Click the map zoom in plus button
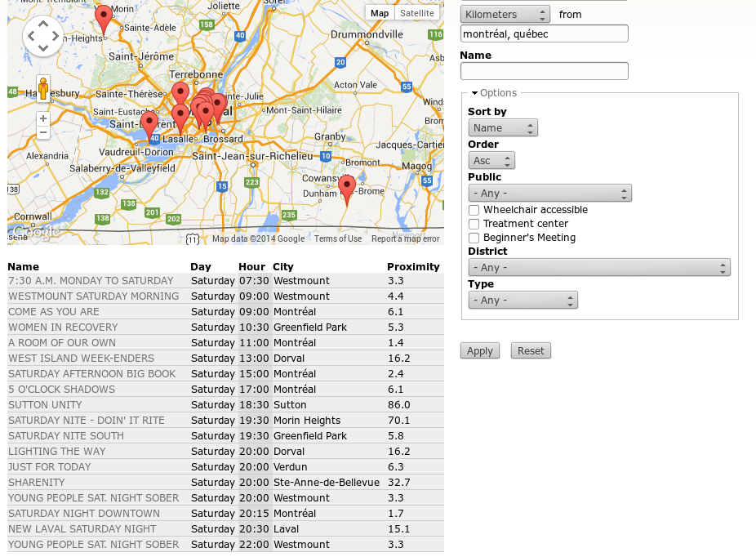 pyautogui.click(x=43, y=118)
